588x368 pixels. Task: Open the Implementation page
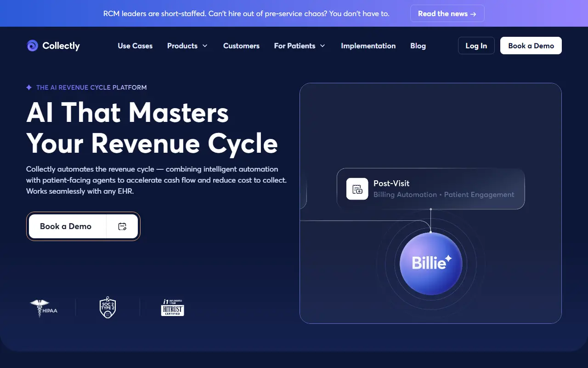[368, 46]
